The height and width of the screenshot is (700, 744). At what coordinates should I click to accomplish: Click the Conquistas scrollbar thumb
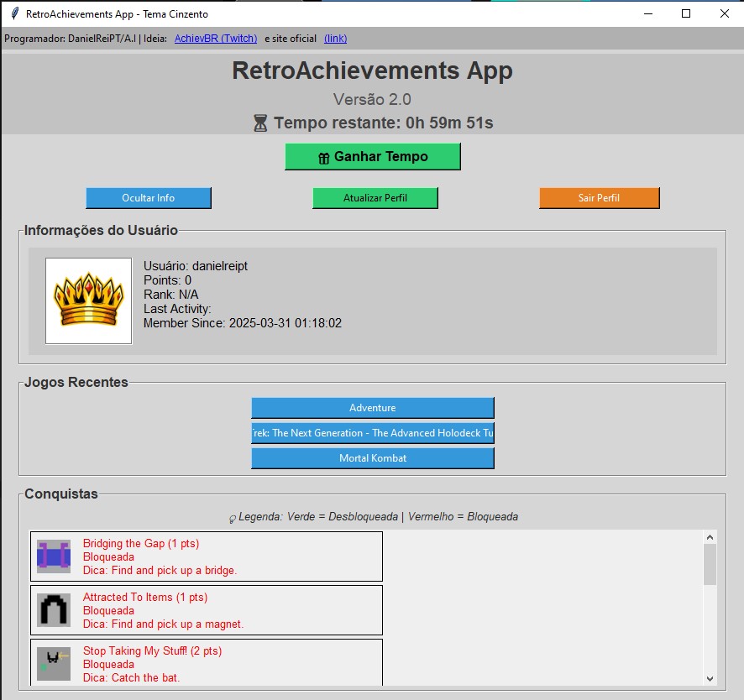pos(710,564)
